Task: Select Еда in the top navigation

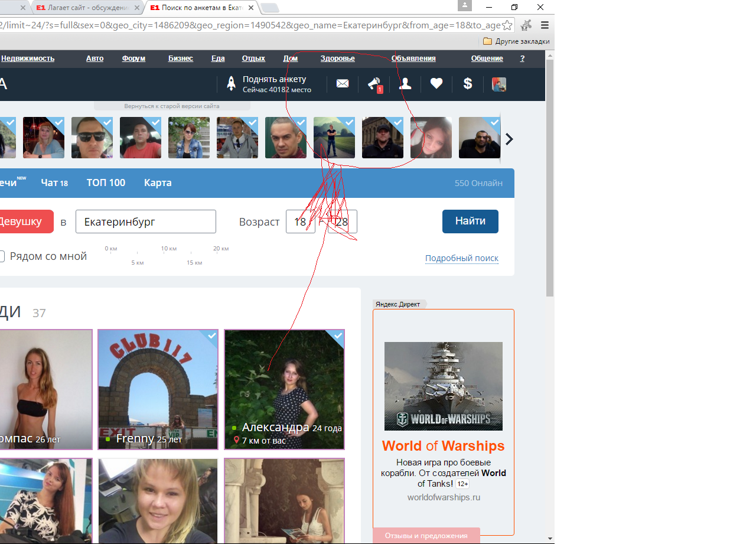Action: (x=218, y=58)
